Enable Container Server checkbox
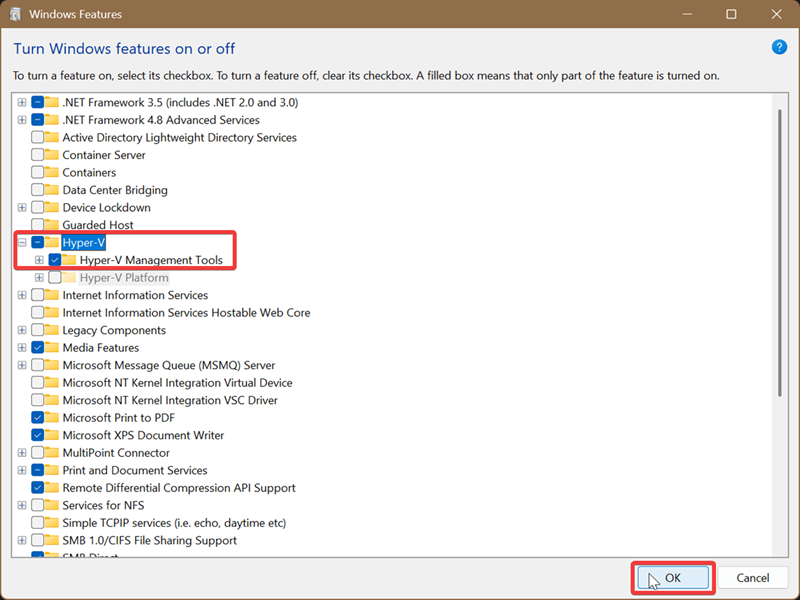The image size is (800, 600). (37, 155)
